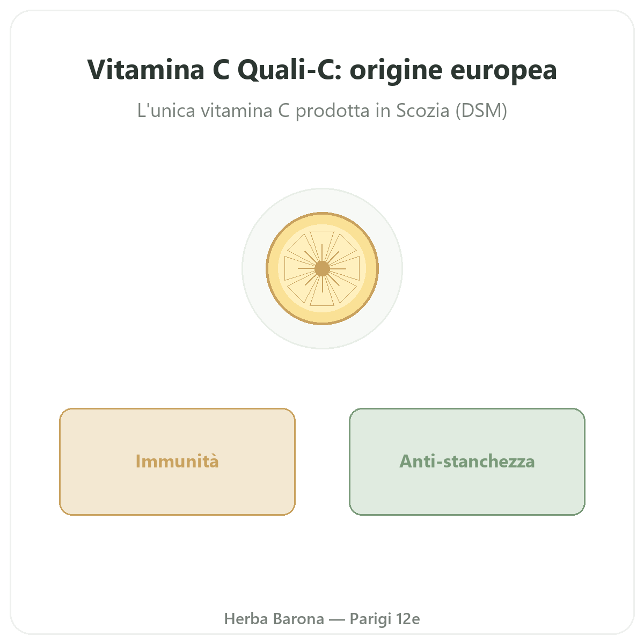Open the Immunità card
644x644 pixels.
177,462
